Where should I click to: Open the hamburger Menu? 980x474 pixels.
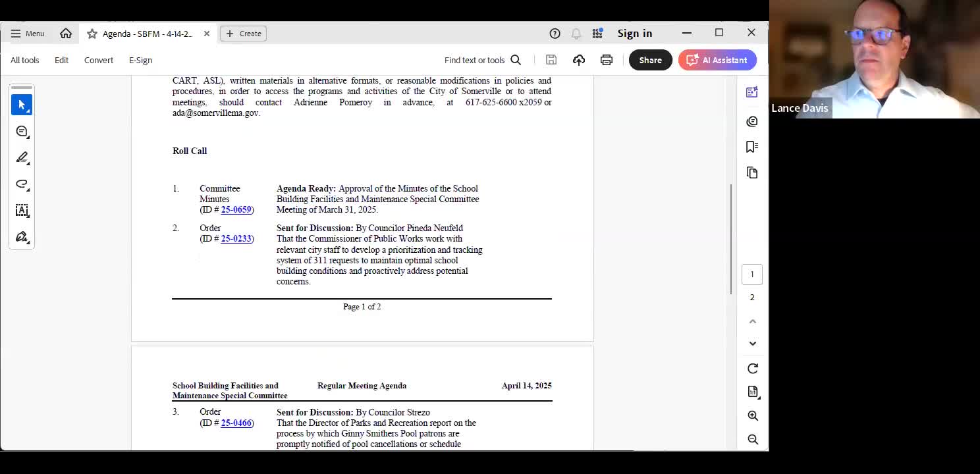(x=28, y=34)
